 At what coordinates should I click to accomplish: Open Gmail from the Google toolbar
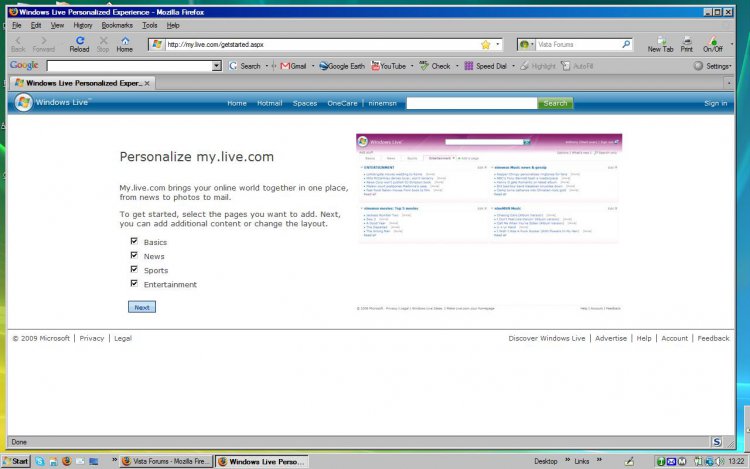click(x=293, y=66)
